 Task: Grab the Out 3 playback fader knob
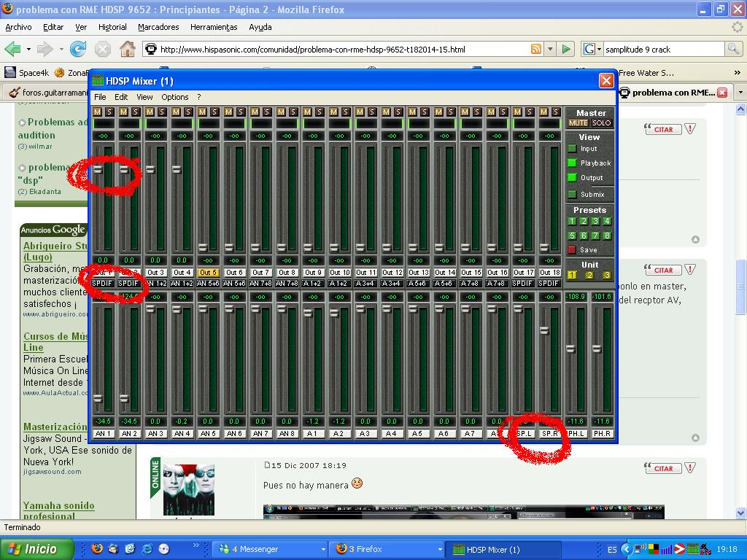tap(150, 169)
